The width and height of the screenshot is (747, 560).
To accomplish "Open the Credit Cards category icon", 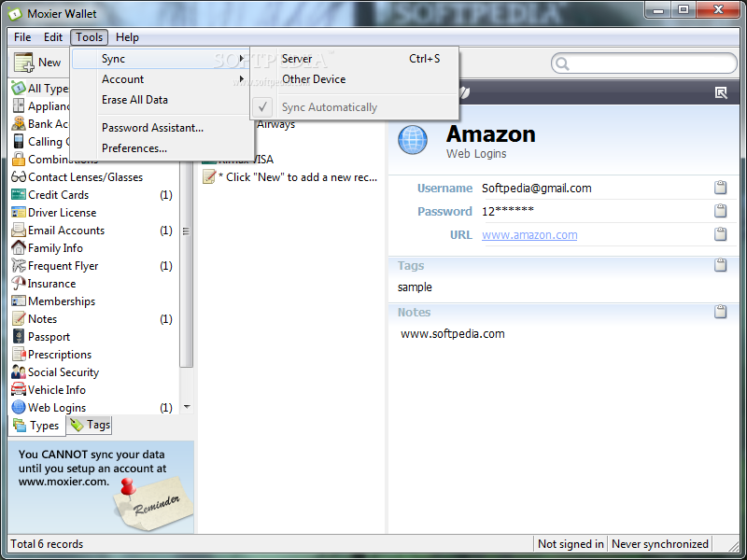I will click(19, 195).
